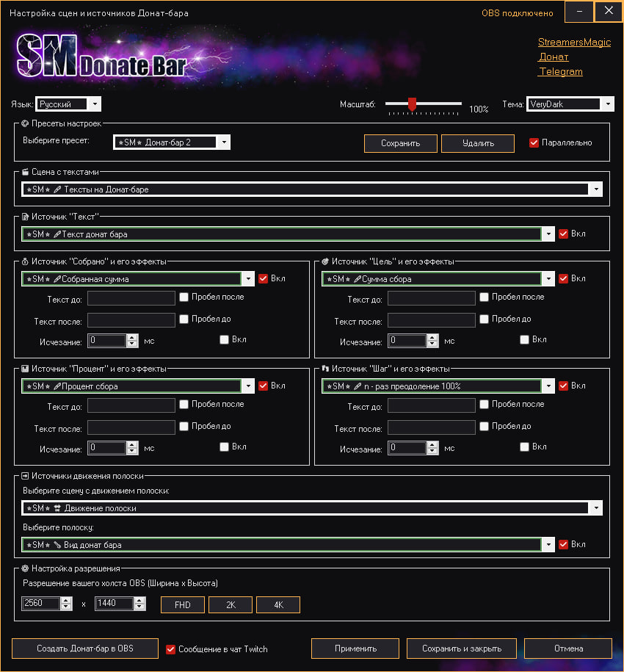The width and height of the screenshot is (624, 672).
Task: Click the clapperboard icon beside 'Сцена с текстами'
Action: point(23,172)
